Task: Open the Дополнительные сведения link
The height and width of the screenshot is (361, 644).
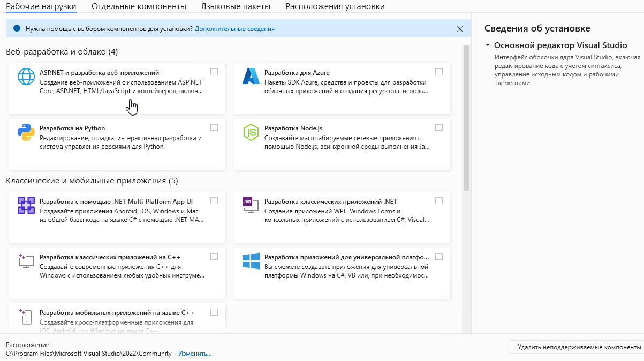Action: [234, 29]
